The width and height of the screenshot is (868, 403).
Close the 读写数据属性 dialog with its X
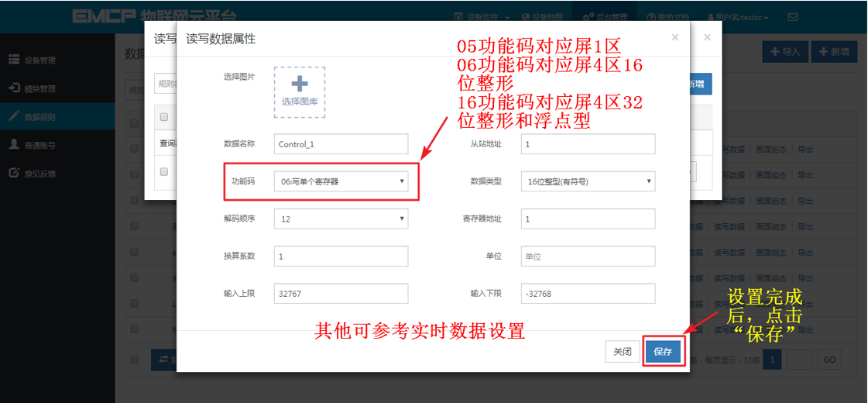tap(674, 38)
